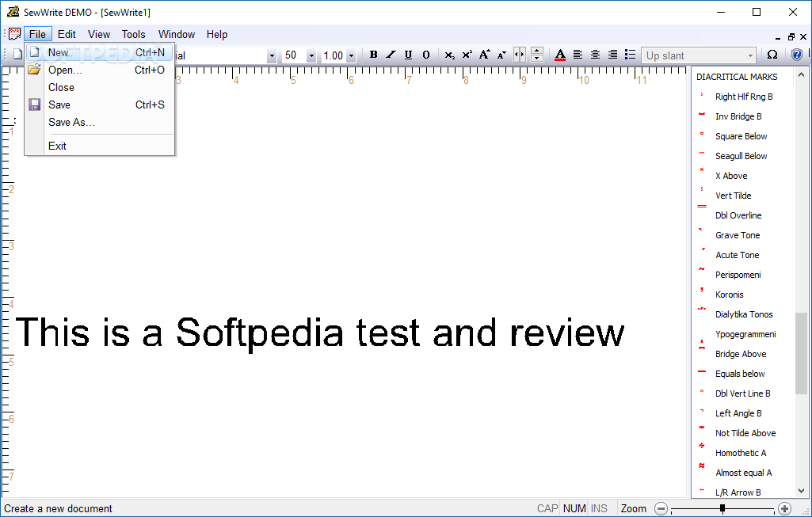Image resolution: width=812 pixels, height=517 pixels.
Task: Toggle bold formatting
Action: [373, 55]
